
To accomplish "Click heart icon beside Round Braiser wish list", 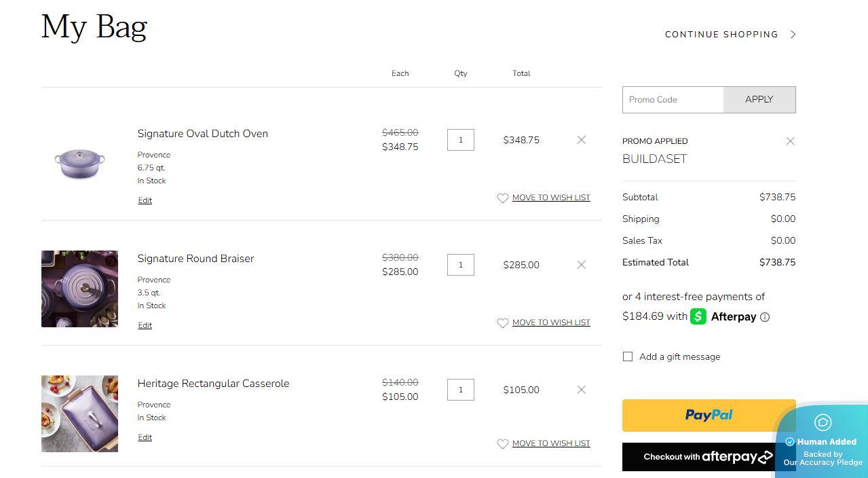I will click(x=503, y=323).
